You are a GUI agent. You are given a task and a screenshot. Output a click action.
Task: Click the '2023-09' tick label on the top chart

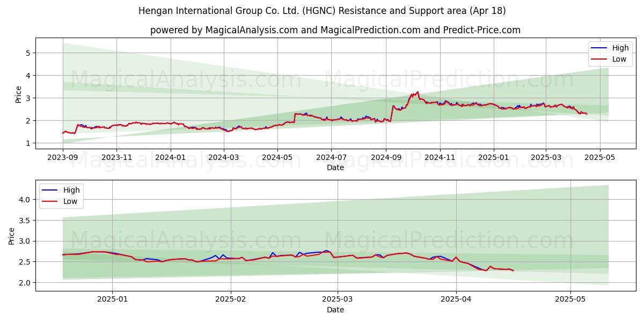(x=63, y=158)
